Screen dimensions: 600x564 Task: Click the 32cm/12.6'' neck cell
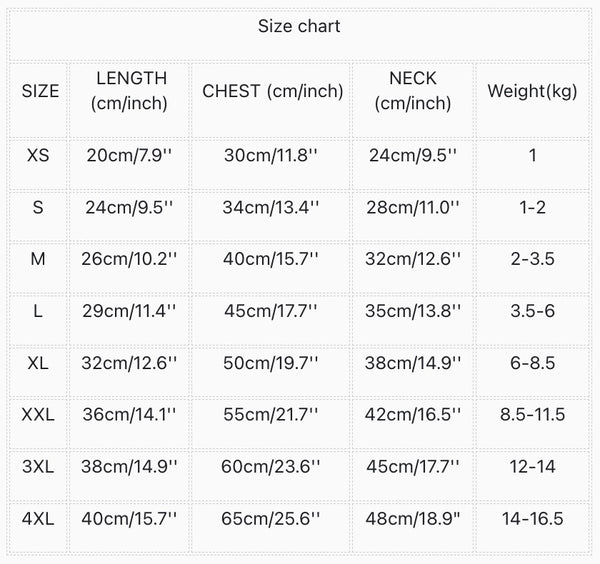point(413,259)
